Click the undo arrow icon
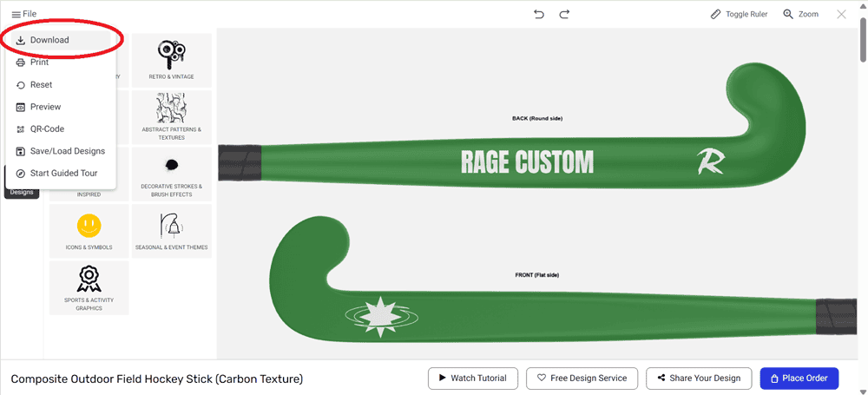 pos(539,14)
